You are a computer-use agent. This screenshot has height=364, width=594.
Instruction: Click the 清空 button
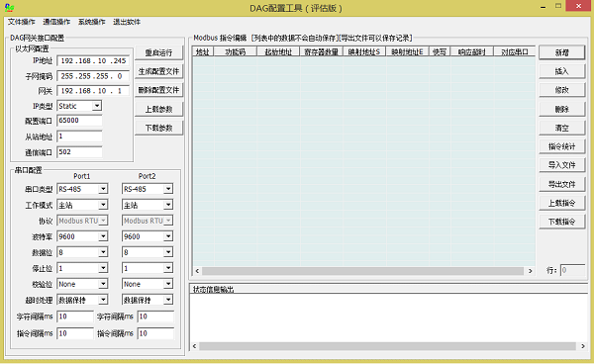click(561, 128)
